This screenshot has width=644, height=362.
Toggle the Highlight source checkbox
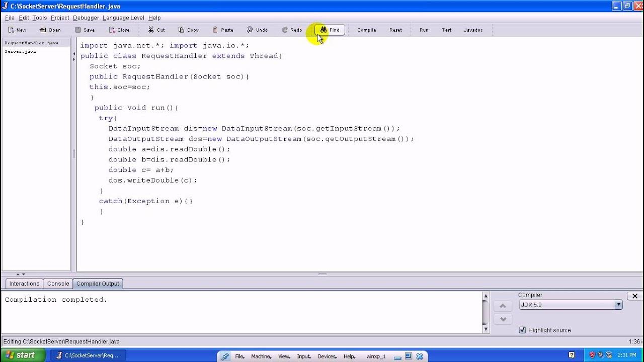[522, 330]
